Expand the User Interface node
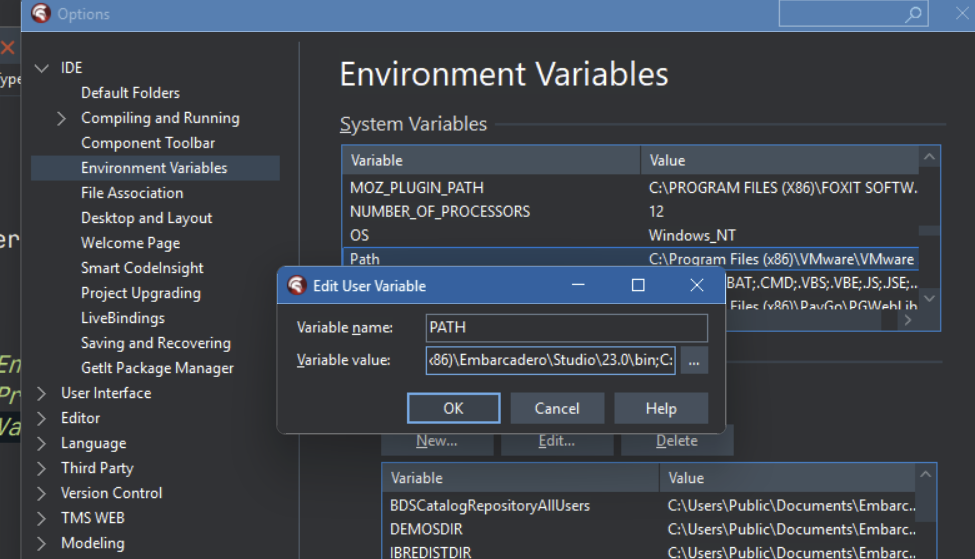The width and height of the screenshot is (975, 559). (x=41, y=394)
